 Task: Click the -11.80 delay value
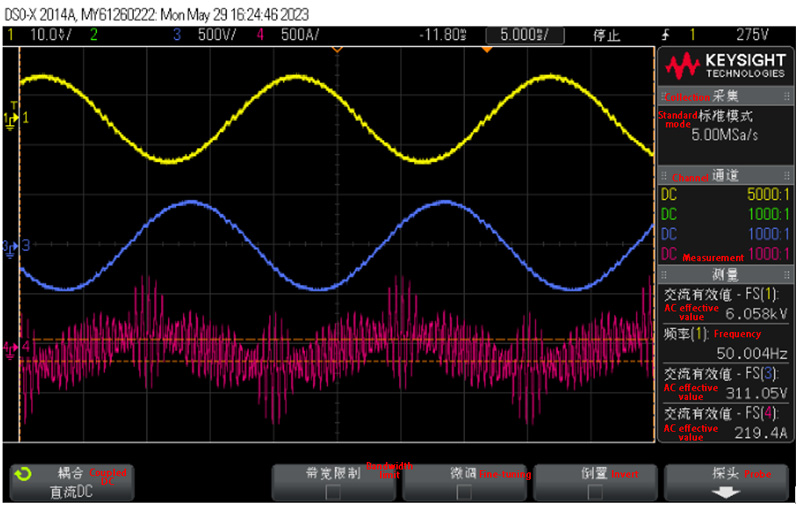(442, 35)
